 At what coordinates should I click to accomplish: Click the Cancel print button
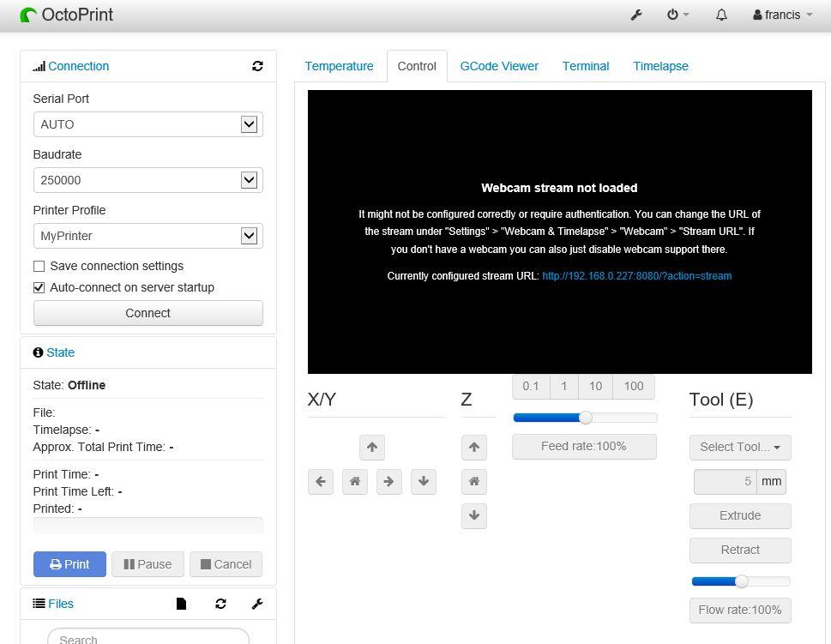[226, 564]
